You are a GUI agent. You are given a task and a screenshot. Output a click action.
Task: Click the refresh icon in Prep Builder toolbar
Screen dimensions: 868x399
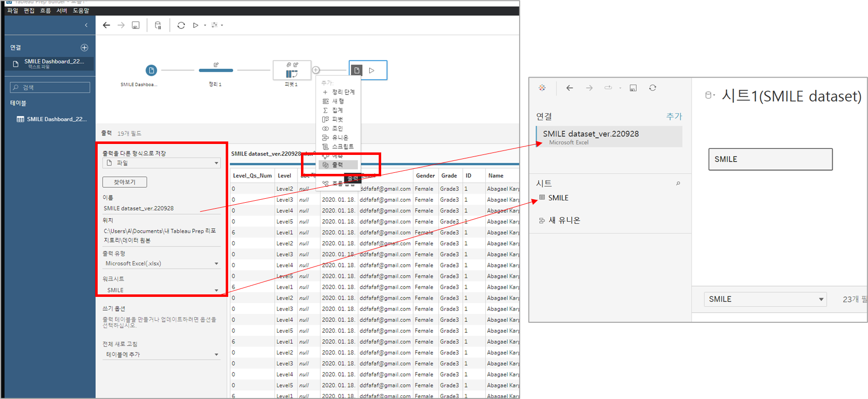pos(181,25)
